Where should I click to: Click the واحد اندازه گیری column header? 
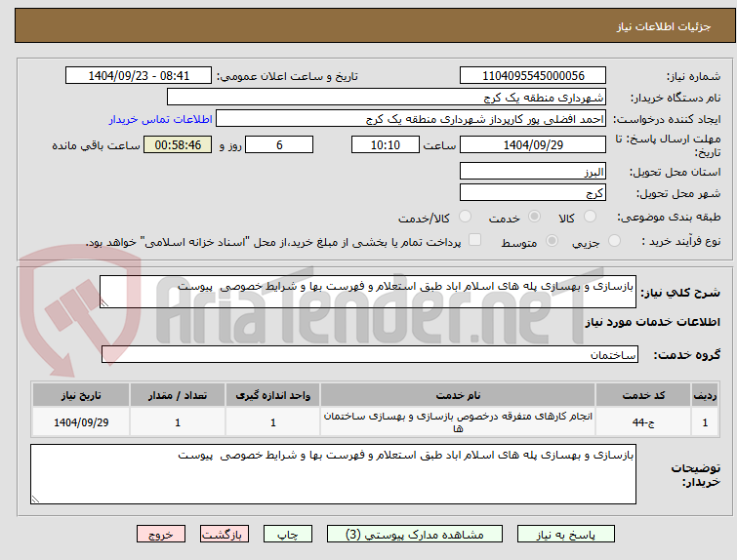[273, 395]
